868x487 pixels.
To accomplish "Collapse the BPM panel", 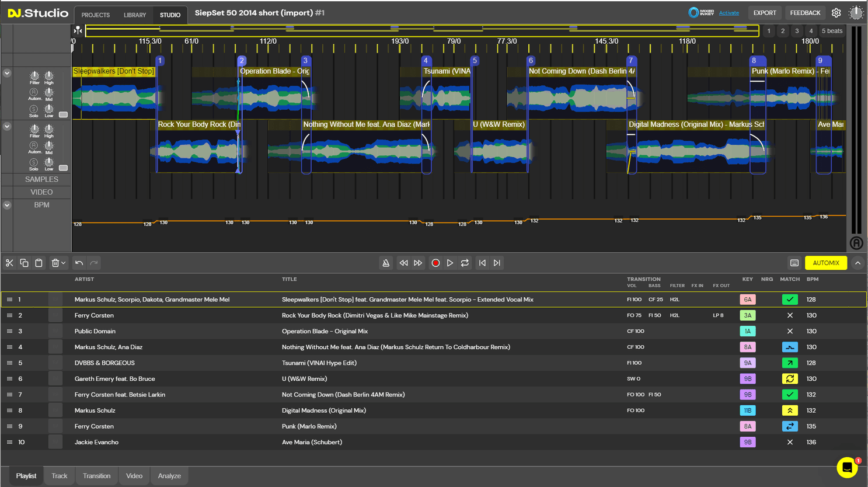I will 7,205.
